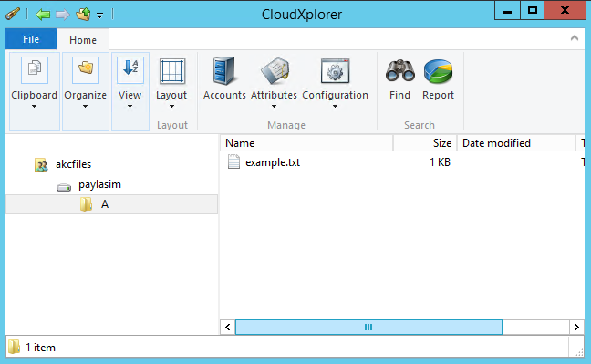Maximize the CloudXplorer window

[x=533, y=11]
